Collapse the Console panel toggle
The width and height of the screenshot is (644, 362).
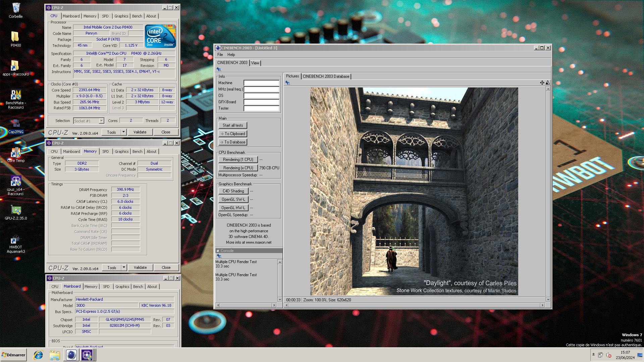218,251
